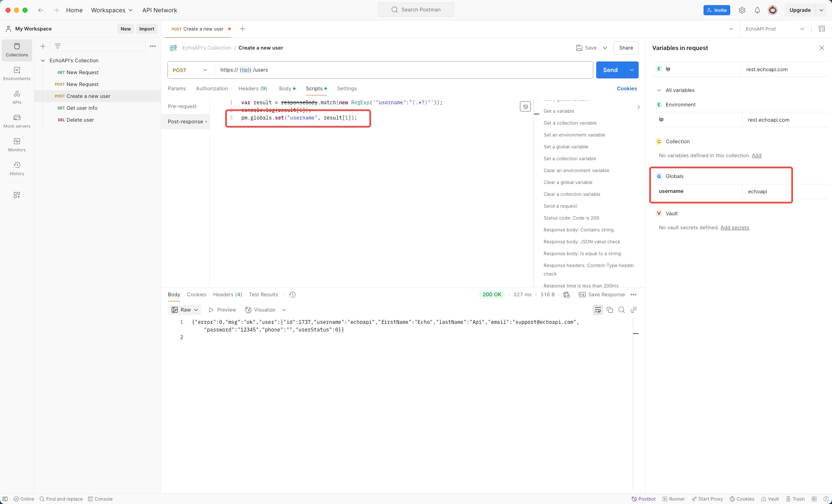
Task: Click the response link icon
Action: click(634, 310)
